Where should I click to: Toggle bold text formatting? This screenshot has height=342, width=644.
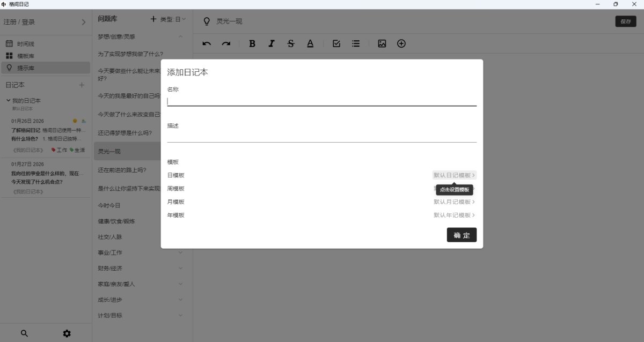[252, 44]
